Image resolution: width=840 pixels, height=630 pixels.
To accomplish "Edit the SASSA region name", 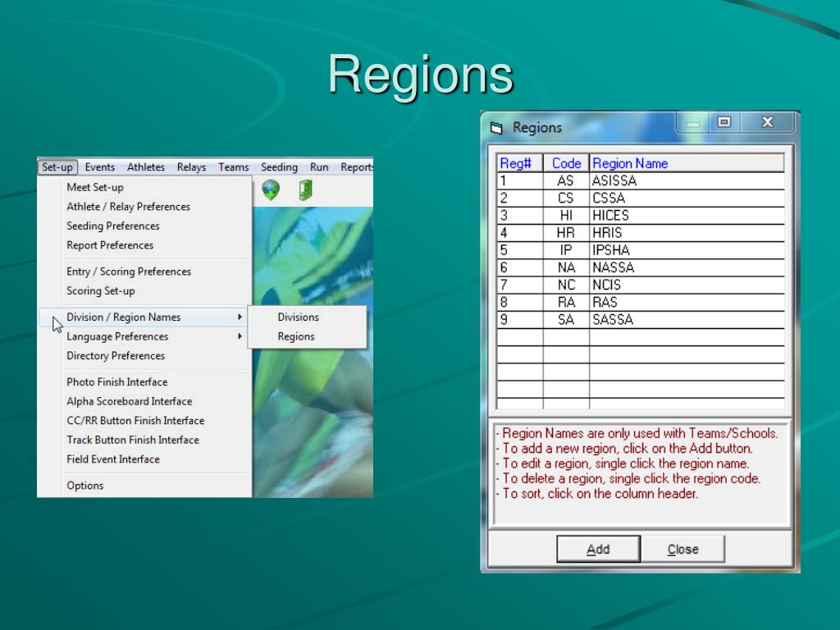I will click(x=687, y=320).
